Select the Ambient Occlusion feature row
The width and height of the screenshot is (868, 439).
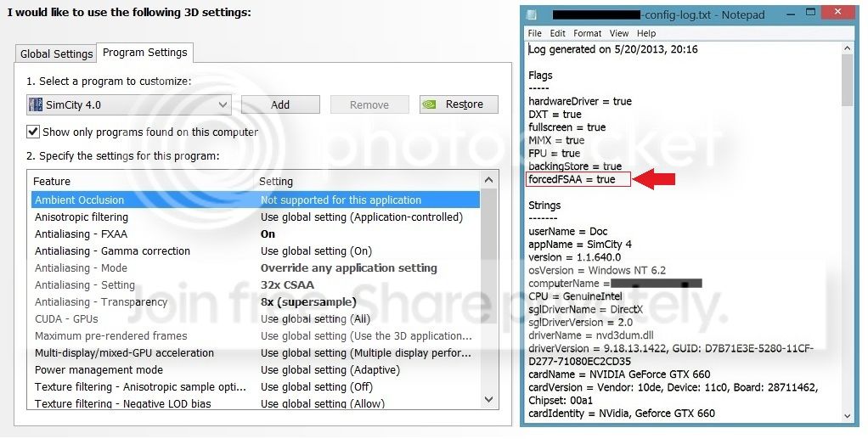(x=255, y=200)
